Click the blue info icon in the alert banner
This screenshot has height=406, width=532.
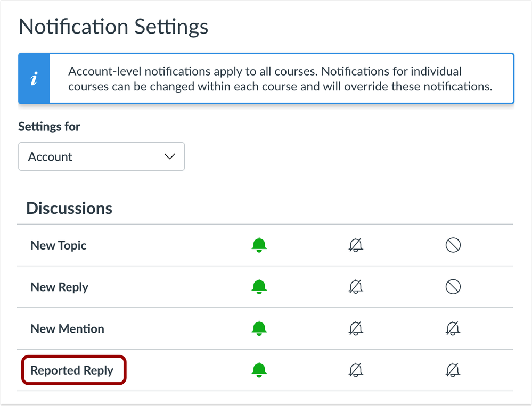(x=34, y=78)
